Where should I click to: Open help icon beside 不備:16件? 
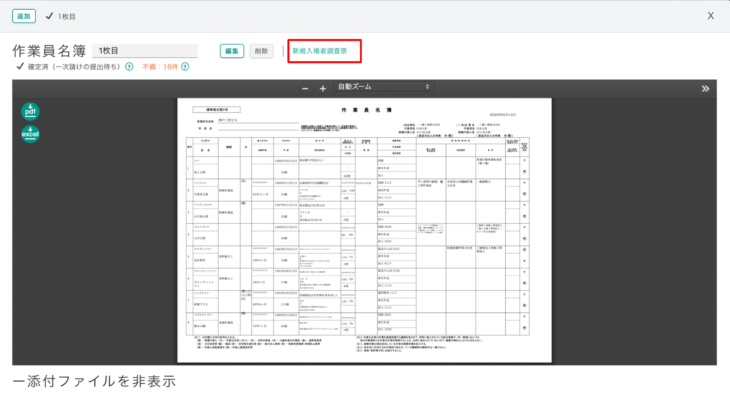coord(185,67)
